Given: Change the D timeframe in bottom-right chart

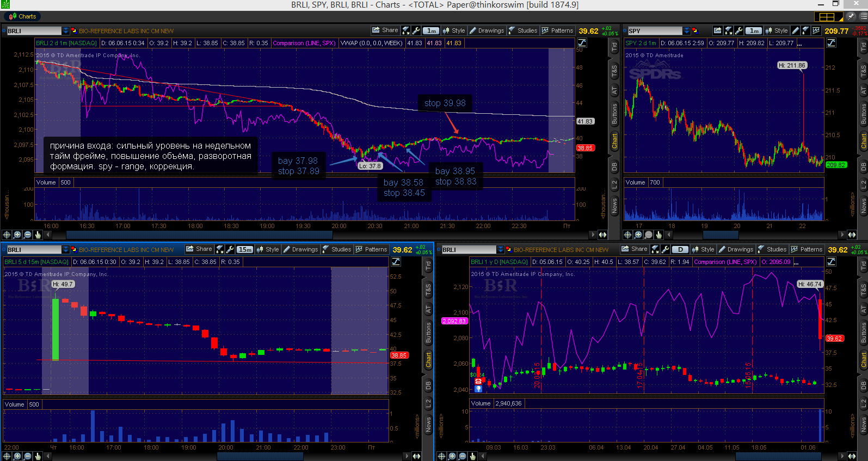Looking at the screenshot, I should [x=680, y=250].
